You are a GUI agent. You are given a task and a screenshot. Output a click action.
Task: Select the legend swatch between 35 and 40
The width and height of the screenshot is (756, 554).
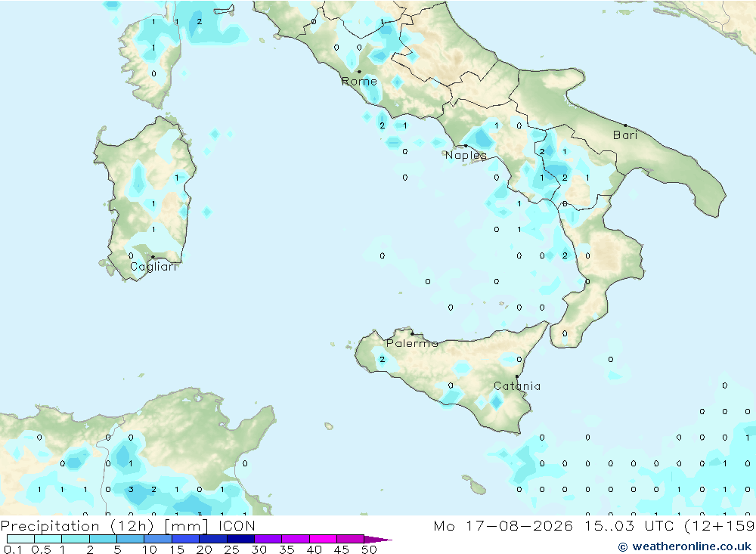296,539
